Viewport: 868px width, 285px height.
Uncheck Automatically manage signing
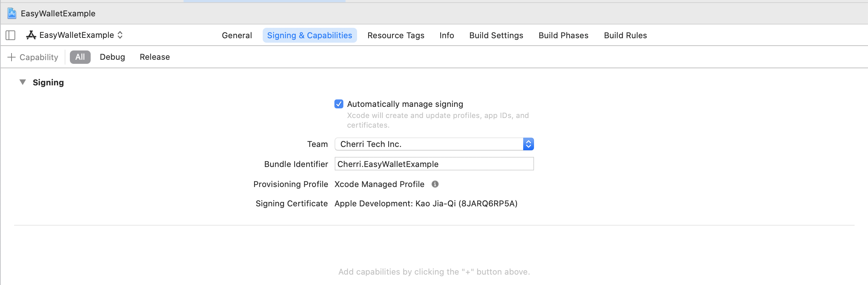pos(339,104)
